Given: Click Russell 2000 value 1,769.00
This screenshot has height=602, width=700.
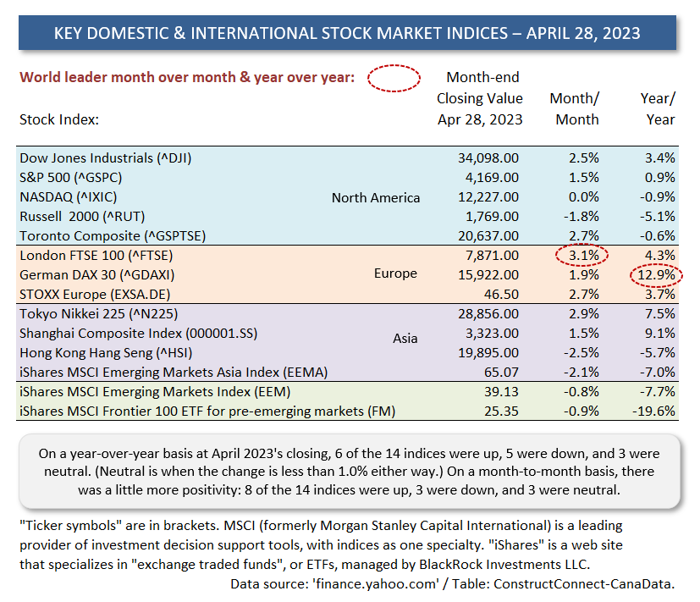Looking at the screenshot, I should tap(492, 217).
